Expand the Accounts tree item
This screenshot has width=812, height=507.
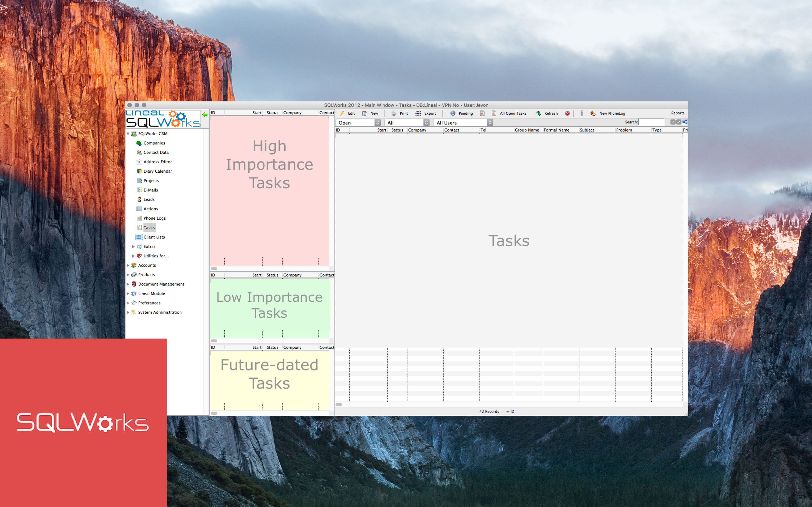128,265
